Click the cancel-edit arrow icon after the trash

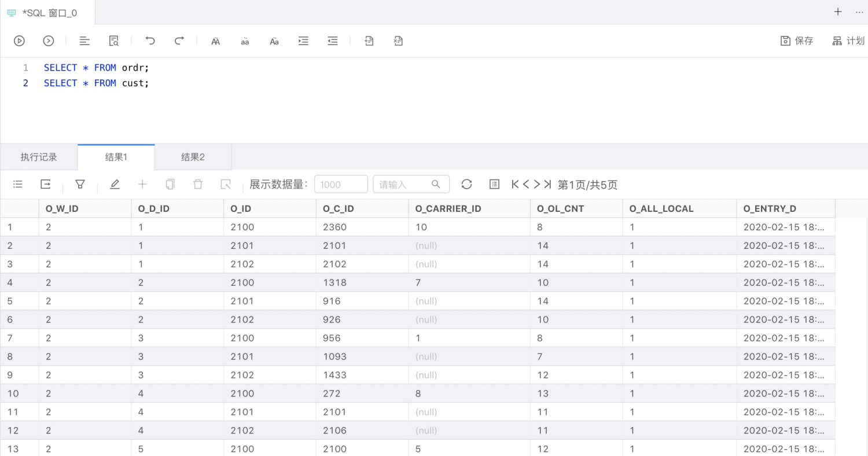pos(226,184)
